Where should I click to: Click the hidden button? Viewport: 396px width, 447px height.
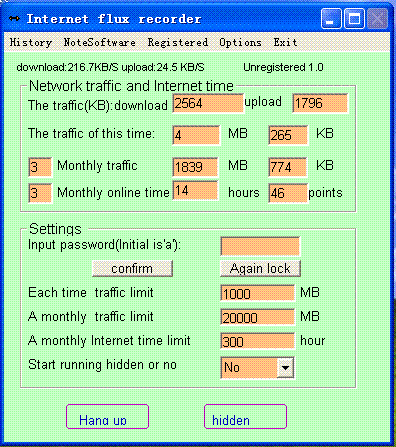point(245,416)
